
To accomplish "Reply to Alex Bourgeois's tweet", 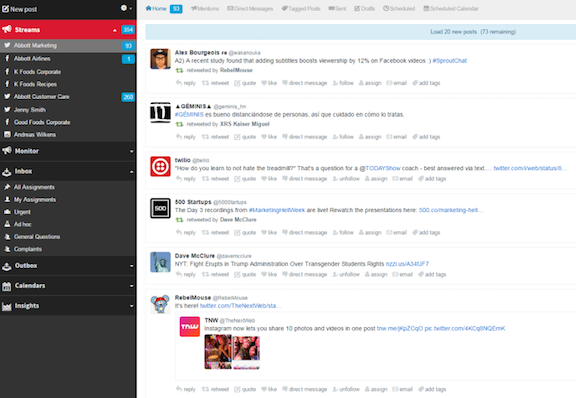I will click(186, 83).
